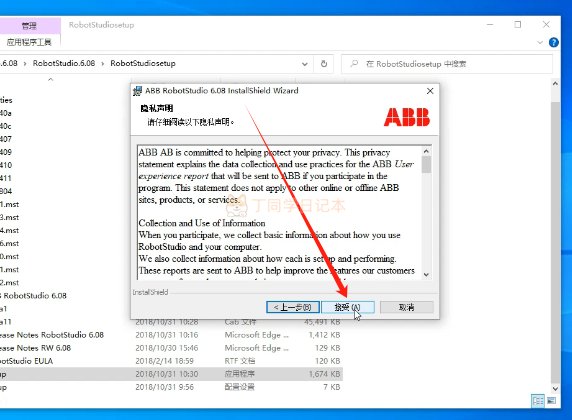Minimize the Explorer window
572x420 pixels.
pyautogui.click(x=490, y=25)
